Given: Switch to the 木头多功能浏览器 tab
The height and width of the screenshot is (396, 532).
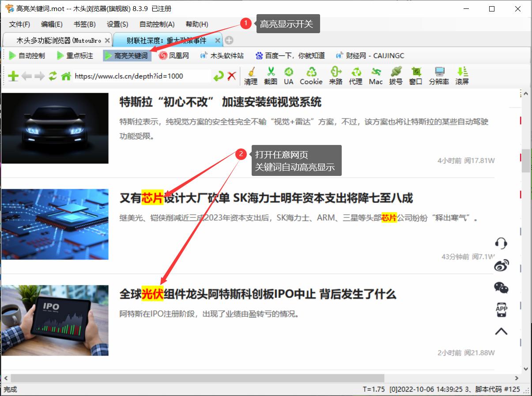Looking at the screenshot, I should [58, 41].
